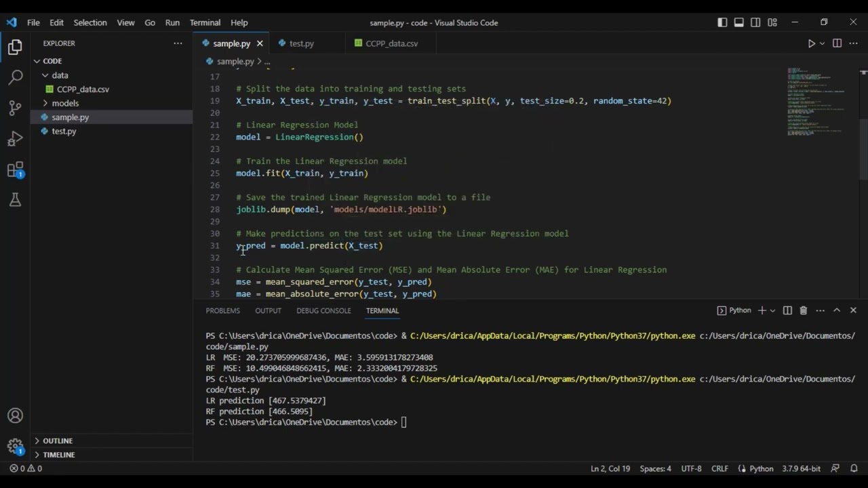The image size is (868, 488).
Task: Open the Source Control view
Action: 15,108
